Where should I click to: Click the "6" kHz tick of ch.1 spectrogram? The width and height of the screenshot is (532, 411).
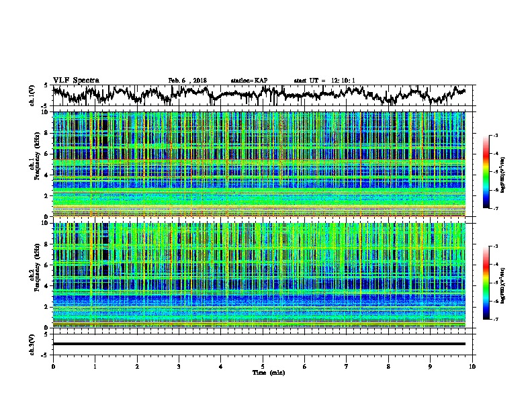click(47, 154)
